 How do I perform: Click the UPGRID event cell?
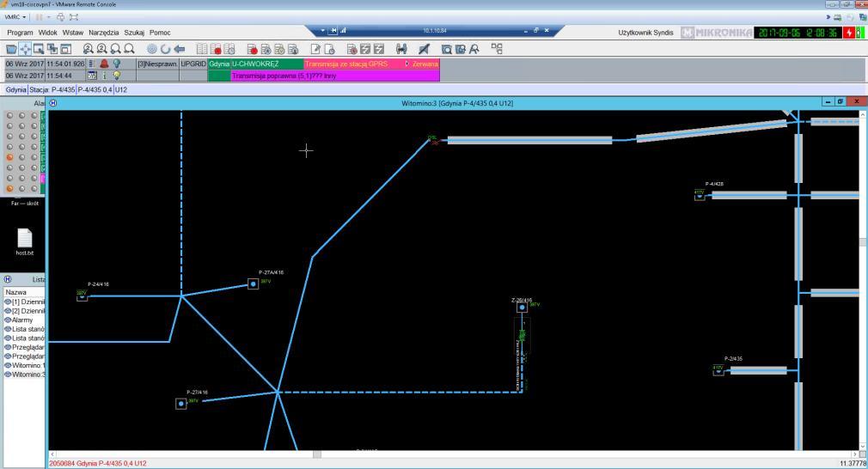tap(193, 64)
